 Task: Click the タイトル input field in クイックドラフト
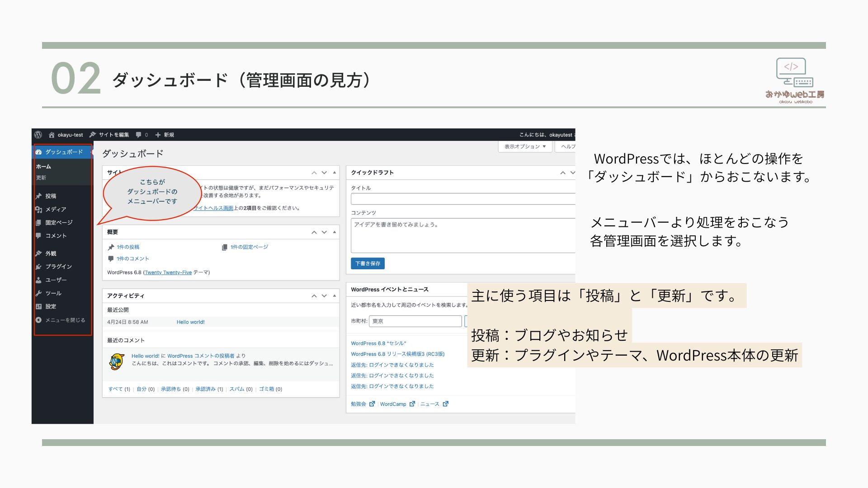(463, 199)
